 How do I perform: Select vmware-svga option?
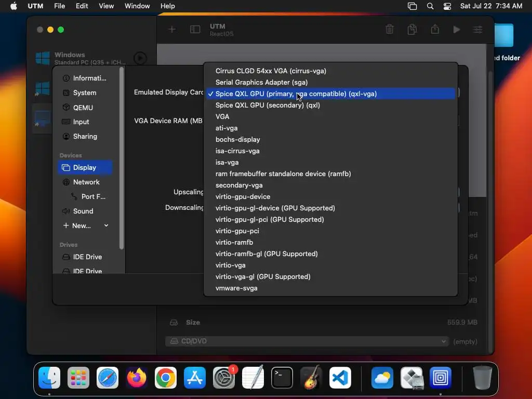(x=330, y=288)
